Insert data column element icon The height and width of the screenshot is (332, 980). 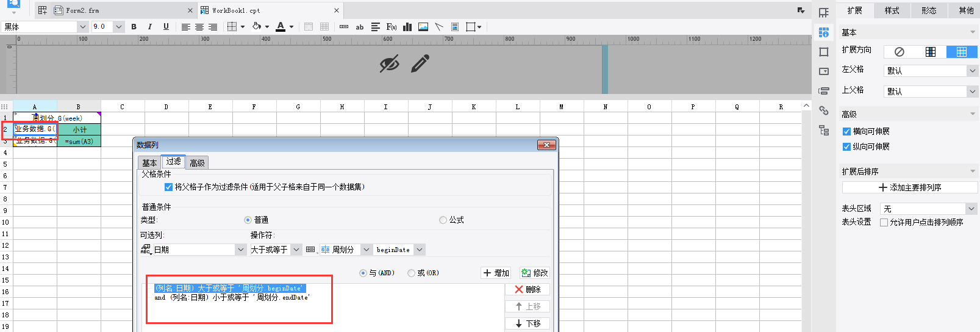coord(344,27)
